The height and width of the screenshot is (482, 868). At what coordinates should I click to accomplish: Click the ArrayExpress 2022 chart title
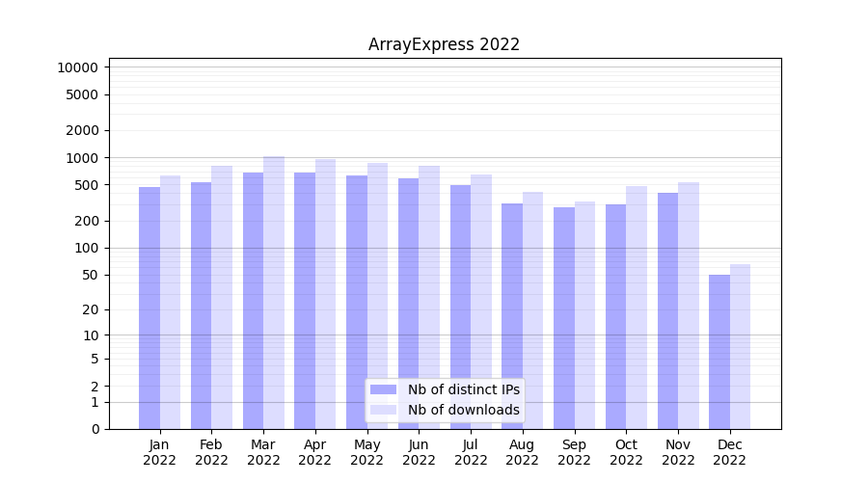point(444,44)
